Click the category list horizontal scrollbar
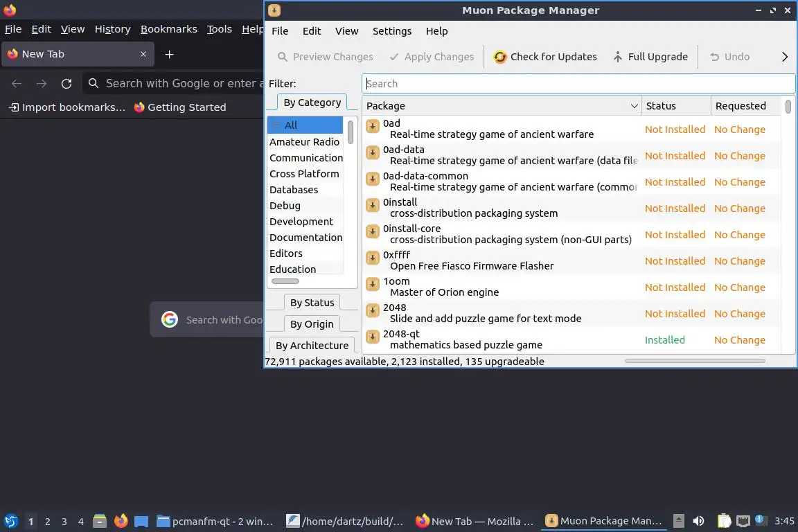 click(285, 281)
